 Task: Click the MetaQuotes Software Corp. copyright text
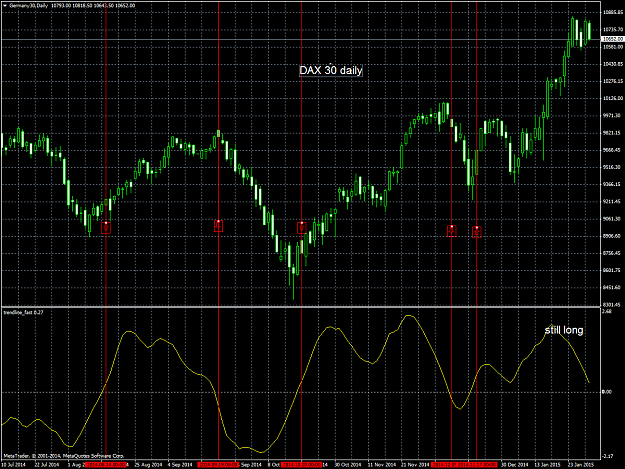coord(64,455)
